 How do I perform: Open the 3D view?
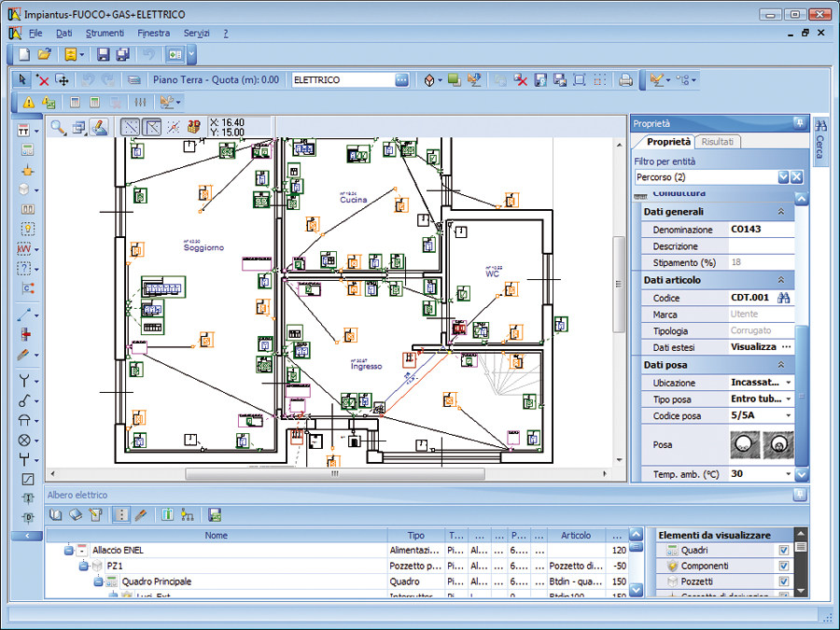(x=194, y=127)
